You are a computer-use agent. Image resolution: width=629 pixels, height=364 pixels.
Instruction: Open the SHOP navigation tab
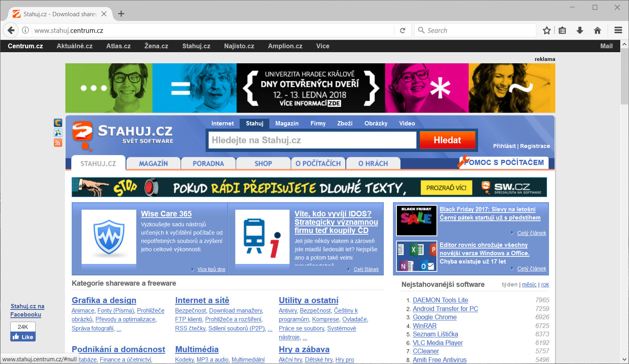point(263,163)
